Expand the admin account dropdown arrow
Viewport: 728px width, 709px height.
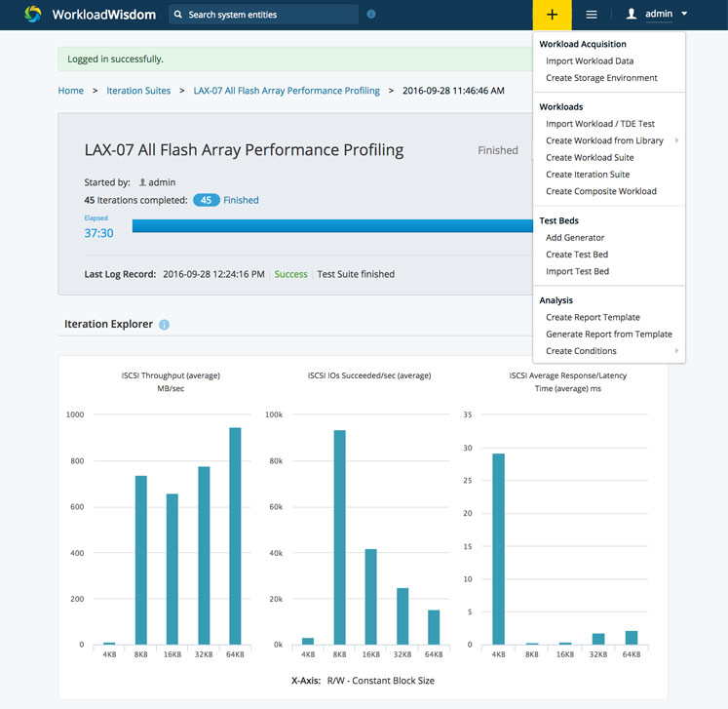pos(685,15)
